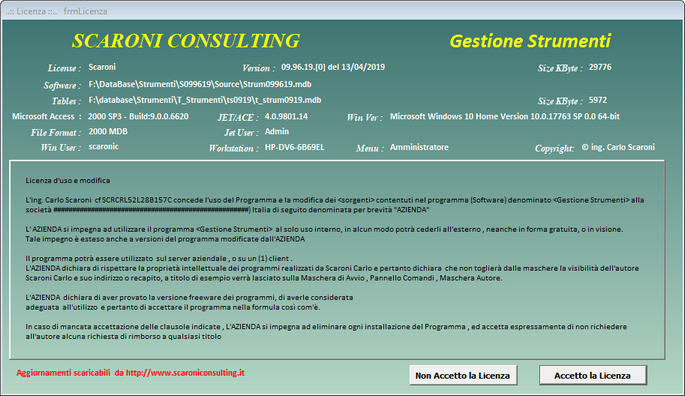The height and width of the screenshot is (396, 685).
Task: Select the File Format value 2000 MDB
Action: coord(108,132)
